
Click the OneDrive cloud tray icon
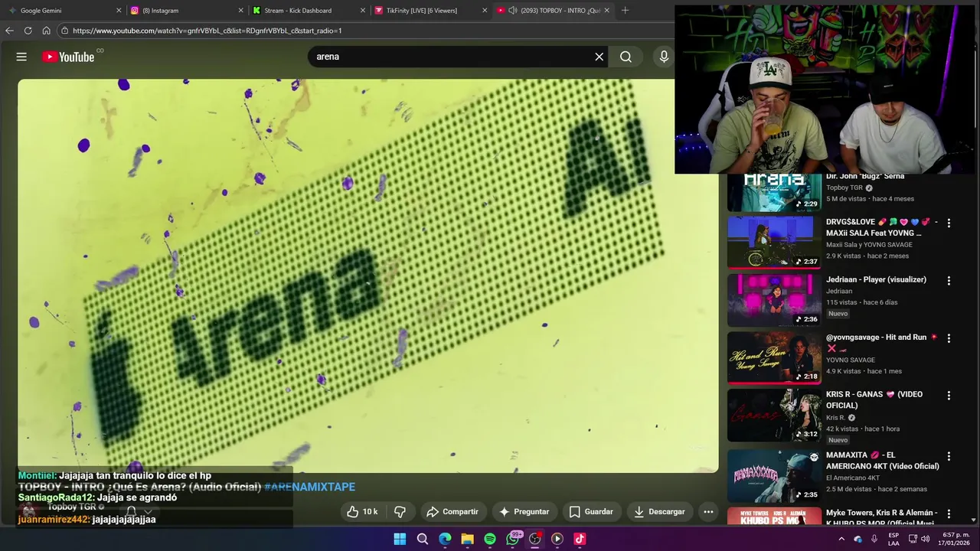click(857, 539)
